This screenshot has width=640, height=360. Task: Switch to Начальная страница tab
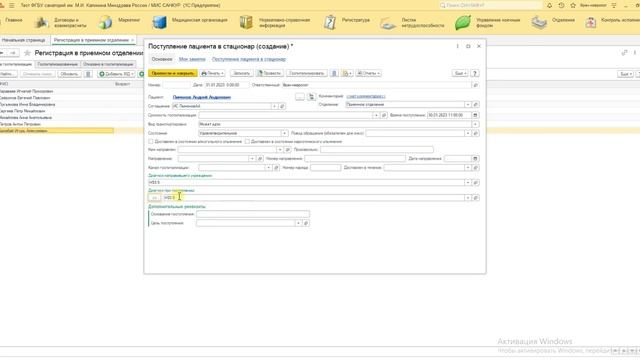(24, 40)
